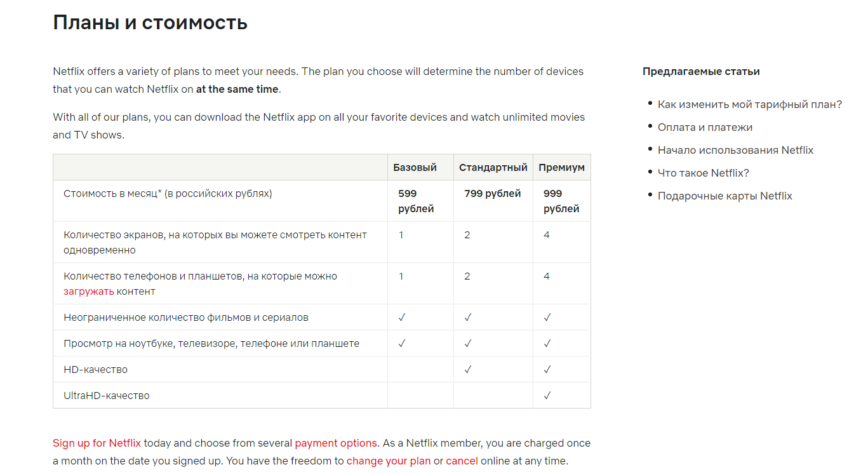Click the bold 'at the same time' text
The height and width of the screenshot is (474, 868).
point(237,90)
